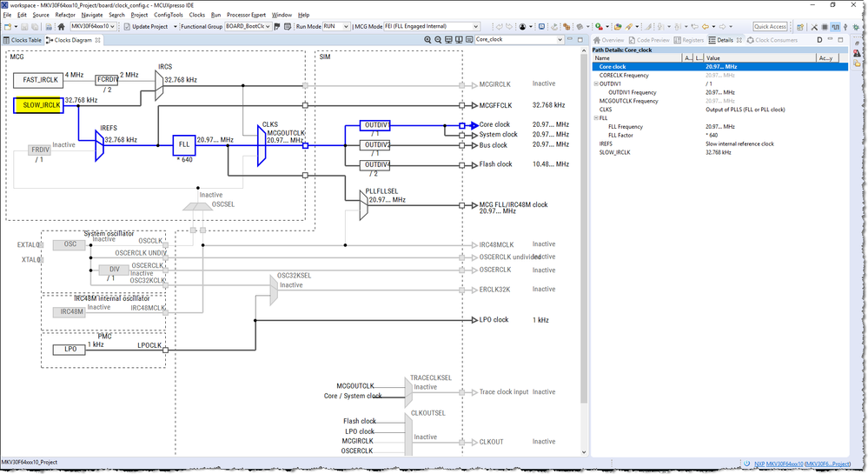Select the CLKS multiplexer in the diagram
The height and width of the screenshot is (474, 868).
click(262, 146)
